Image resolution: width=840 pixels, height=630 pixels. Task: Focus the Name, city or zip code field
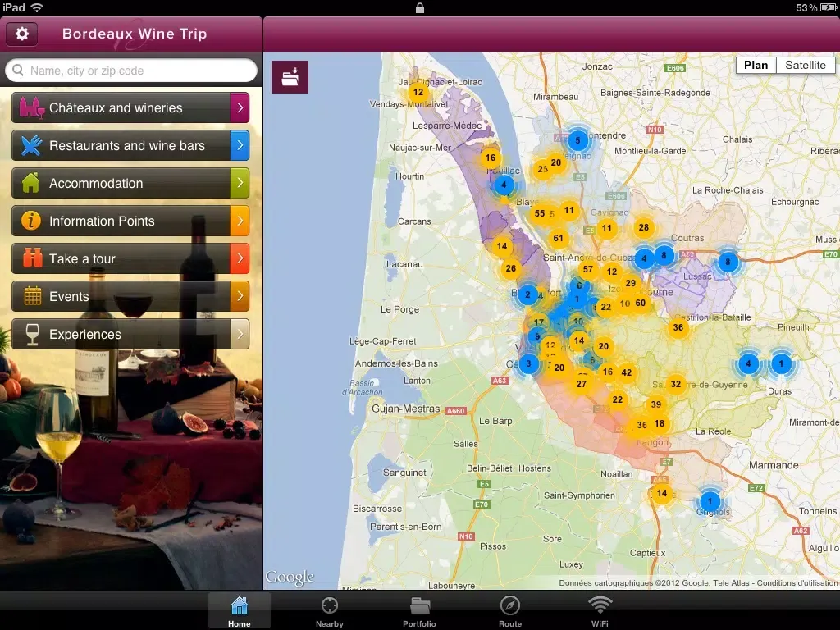131,71
